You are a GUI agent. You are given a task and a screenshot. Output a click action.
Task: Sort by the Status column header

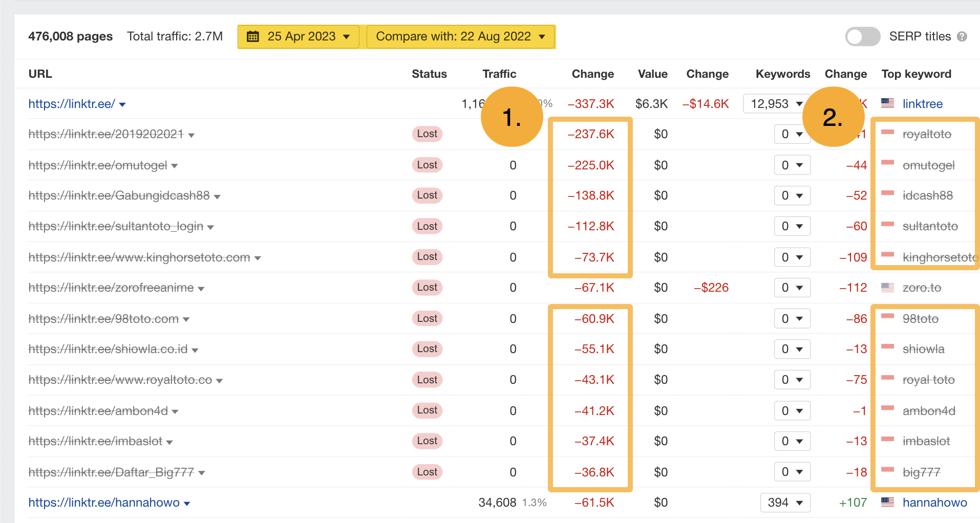[x=429, y=74]
